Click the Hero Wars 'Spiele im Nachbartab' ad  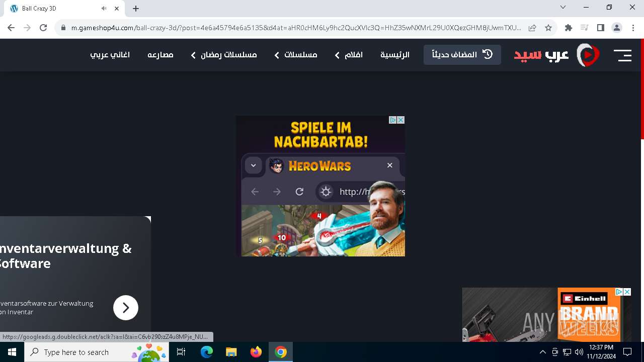coord(320,186)
